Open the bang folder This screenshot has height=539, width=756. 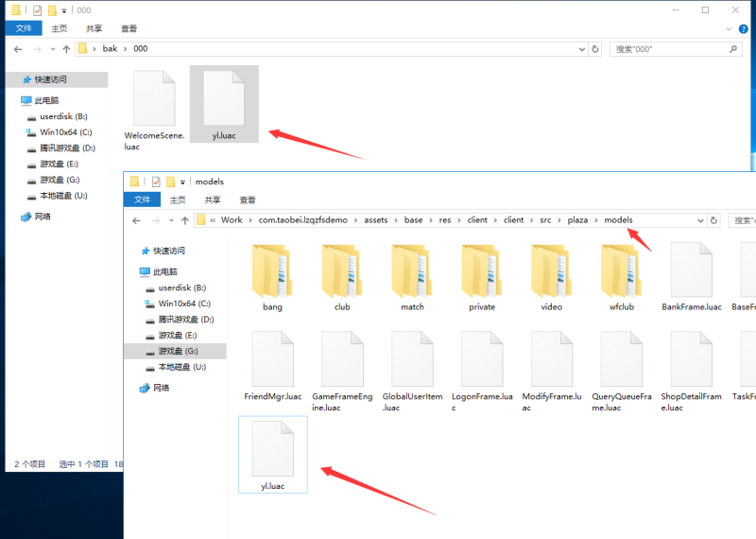[x=272, y=274]
